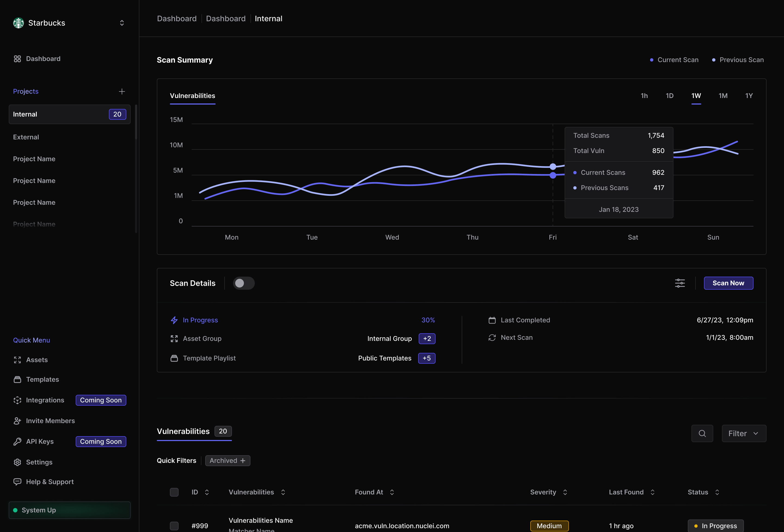The height and width of the screenshot is (532, 784).
Task: Click Coming Soon badge next to Integrations
Action: pyautogui.click(x=101, y=400)
